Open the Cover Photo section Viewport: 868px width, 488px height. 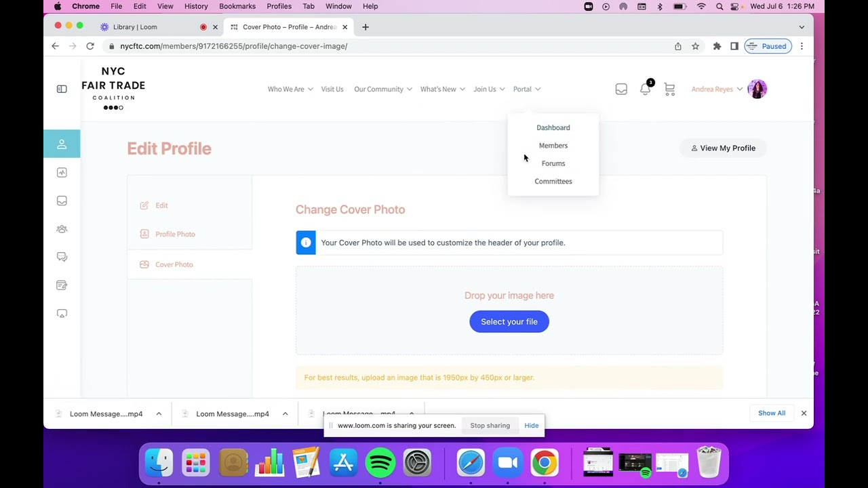(x=174, y=264)
